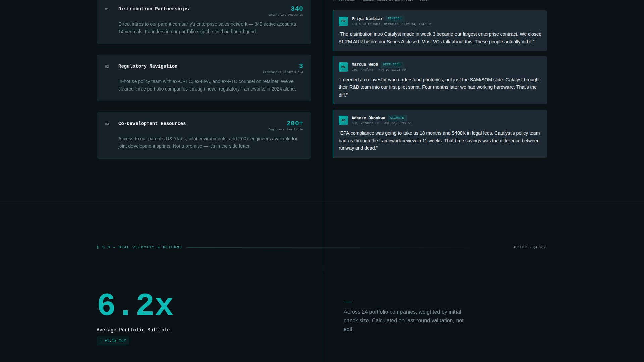The image size is (644, 362).
Task: Select the CLIMATE tag badge
Action: click(x=397, y=118)
